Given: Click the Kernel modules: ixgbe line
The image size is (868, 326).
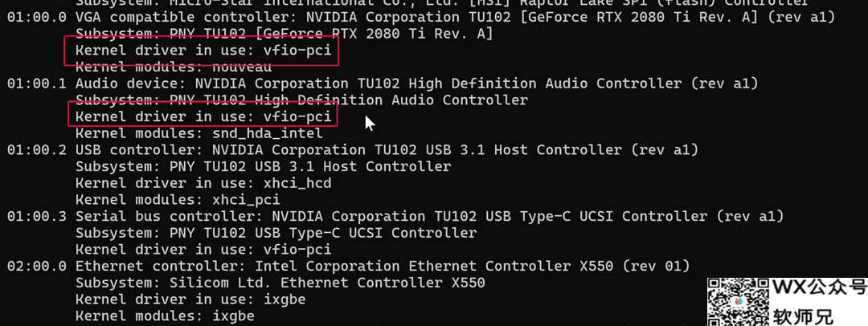Looking at the screenshot, I should point(165,316).
